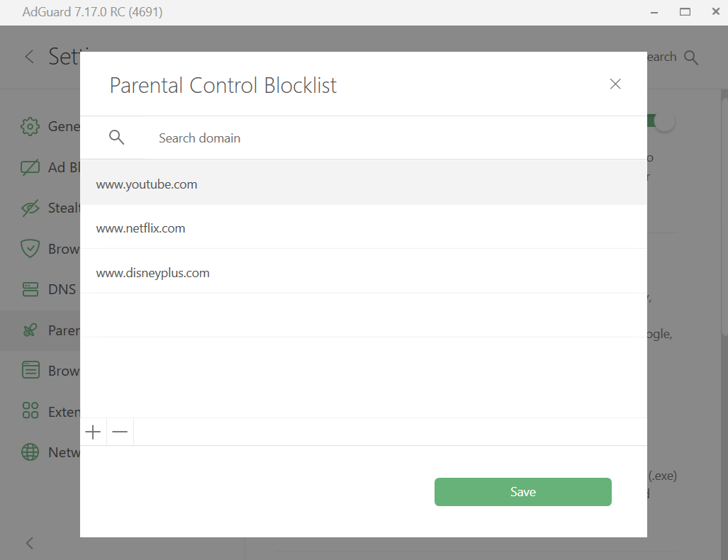Open Network settings via the globe icon
The height and width of the screenshot is (560, 728).
pyautogui.click(x=30, y=452)
